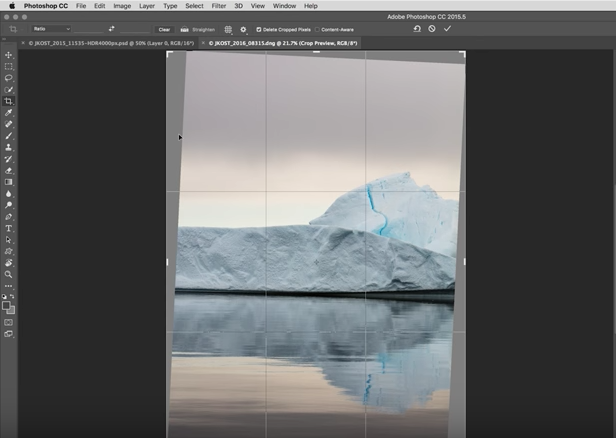Open crop overlay options grid menu
616x438 pixels.
tap(228, 29)
